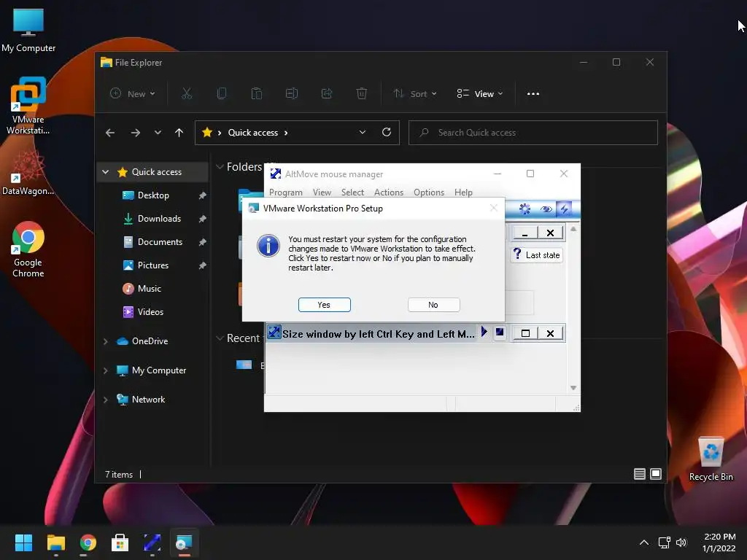Expand the OneDrive tree node
Viewport: 747px width, 560px height.
click(x=105, y=341)
